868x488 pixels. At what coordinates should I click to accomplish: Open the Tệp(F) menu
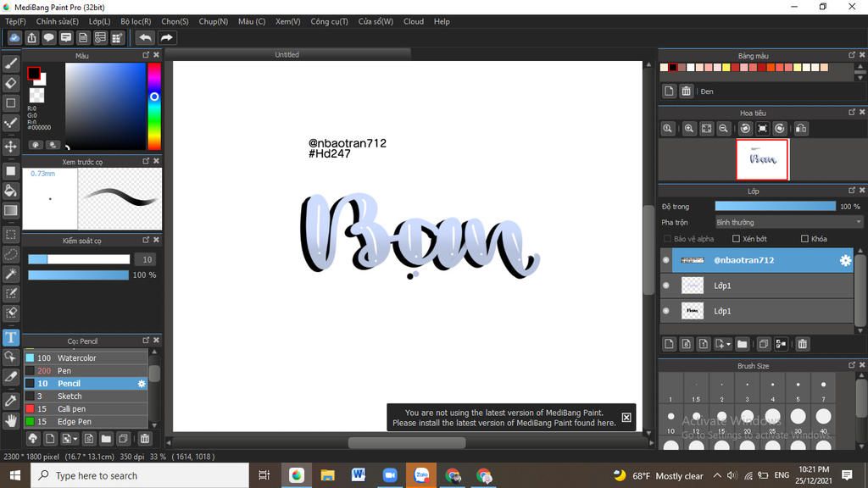[x=15, y=21]
